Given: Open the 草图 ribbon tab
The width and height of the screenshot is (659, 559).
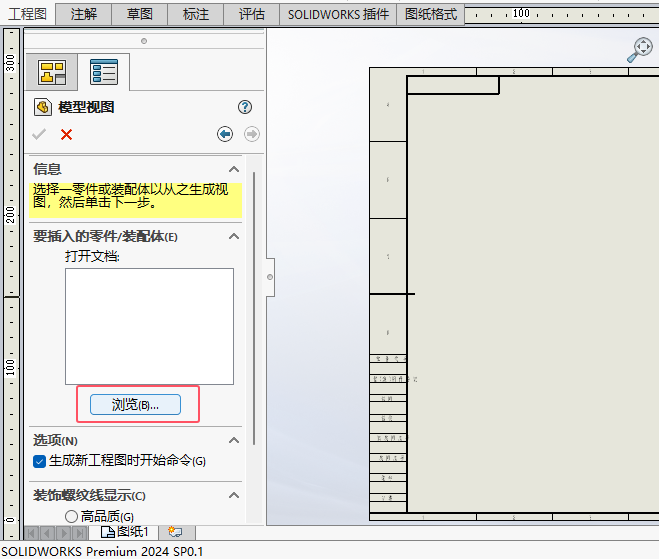Looking at the screenshot, I should (140, 14).
